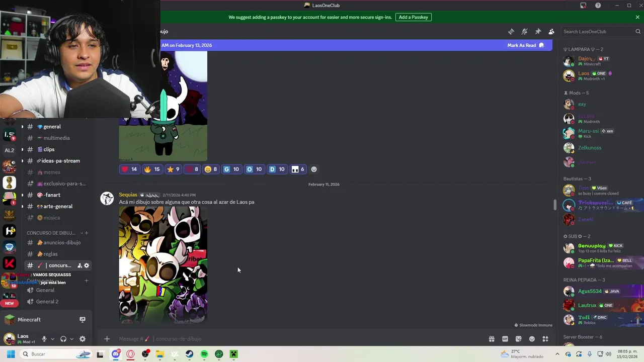Open the Help question mark icon
This screenshot has height=362, width=644.
pyautogui.click(x=598, y=6)
